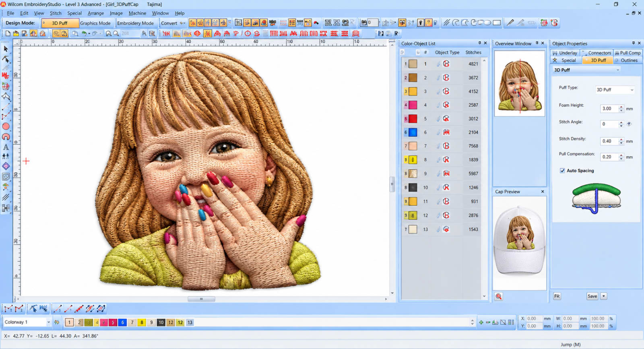Click the Save design floppy disk icon
This screenshot has height=349, width=644.
pos(25,33)
